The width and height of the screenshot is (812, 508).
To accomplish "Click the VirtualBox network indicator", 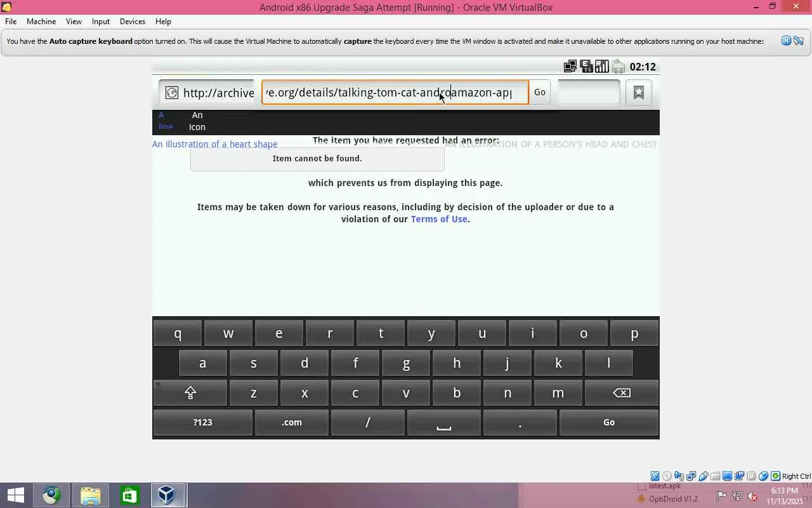I will (691, 476).
